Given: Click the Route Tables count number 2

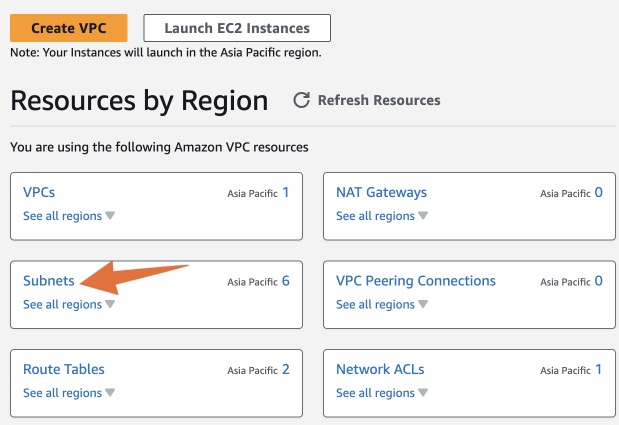Looking at the screenshot, I should [x=285, y=369].
